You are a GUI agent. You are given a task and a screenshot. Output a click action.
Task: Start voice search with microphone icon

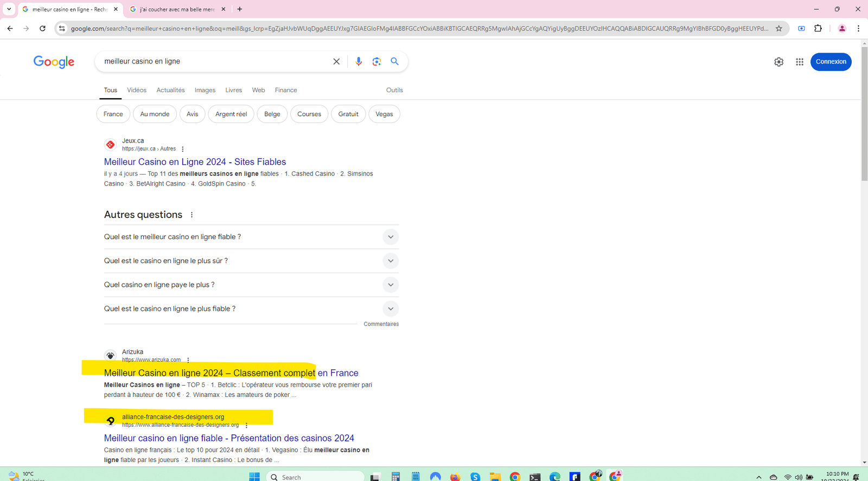(359, 61)
